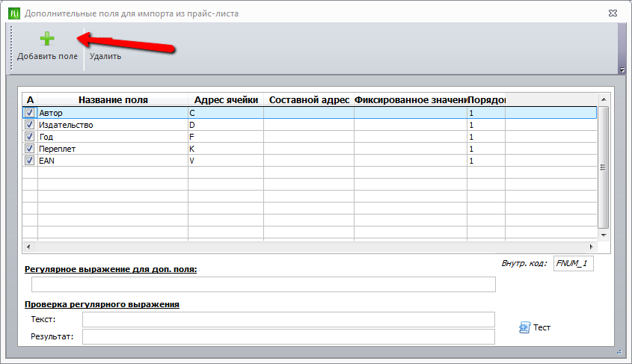Click cell address C in Автор row
The height and width of the screenshot is (364, 632).
(226, 113)
